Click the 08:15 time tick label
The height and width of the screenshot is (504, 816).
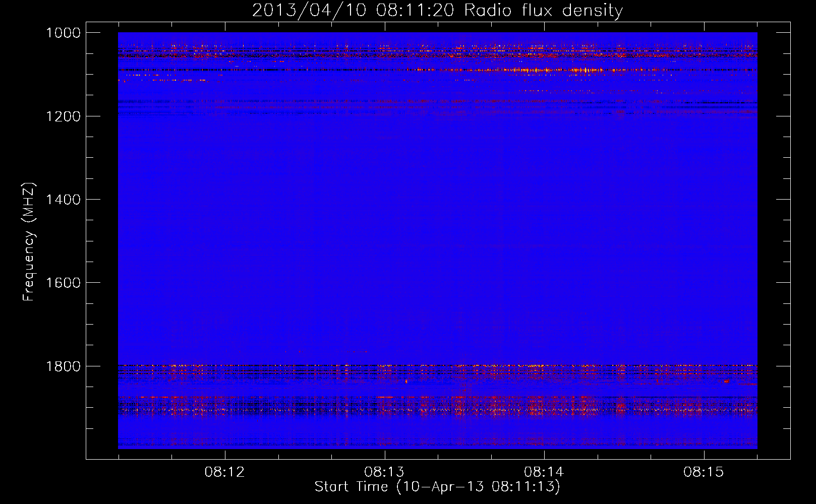[704, 472]
